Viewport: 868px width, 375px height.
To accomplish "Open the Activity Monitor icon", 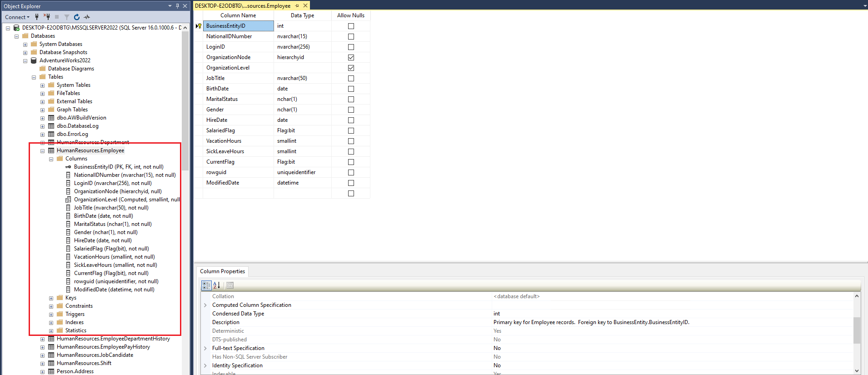I will 87,17.
